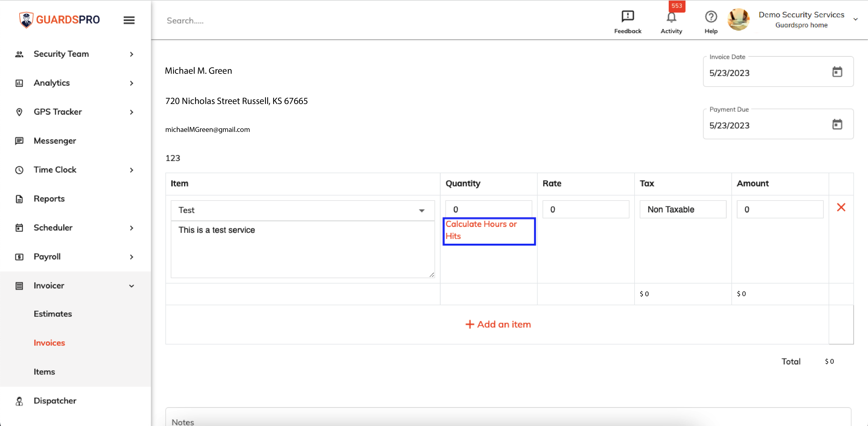Click the michaelMGreen@gmail.com email text
Image resolution: width=868 pixels, height=426 pixels.
208,130
